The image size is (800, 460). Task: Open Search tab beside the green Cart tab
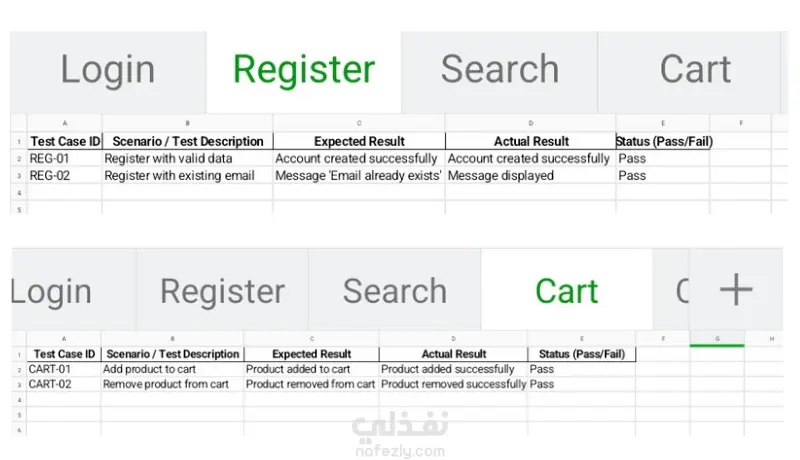[x=394, y=291]
